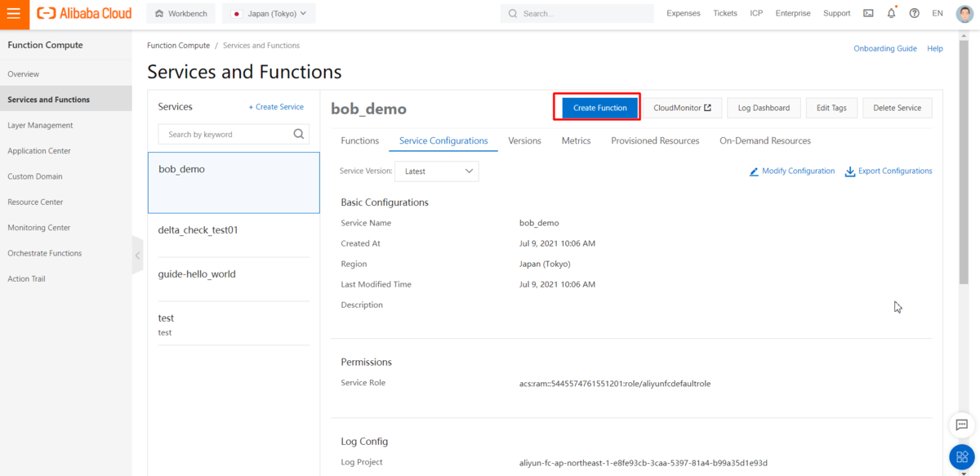Switch to the Functions tab

click(359, 140)
